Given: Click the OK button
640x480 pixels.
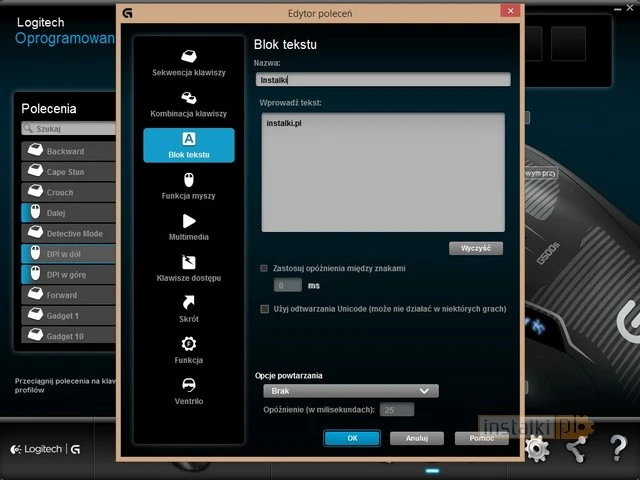Looking at the screenshot, I should pos(352,438).
